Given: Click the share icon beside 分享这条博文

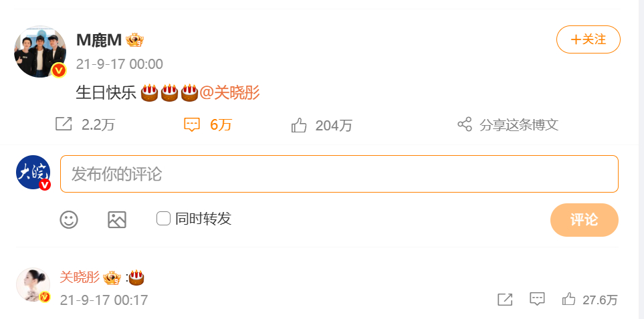Looking at the screenshot, I should click(465, 124).
